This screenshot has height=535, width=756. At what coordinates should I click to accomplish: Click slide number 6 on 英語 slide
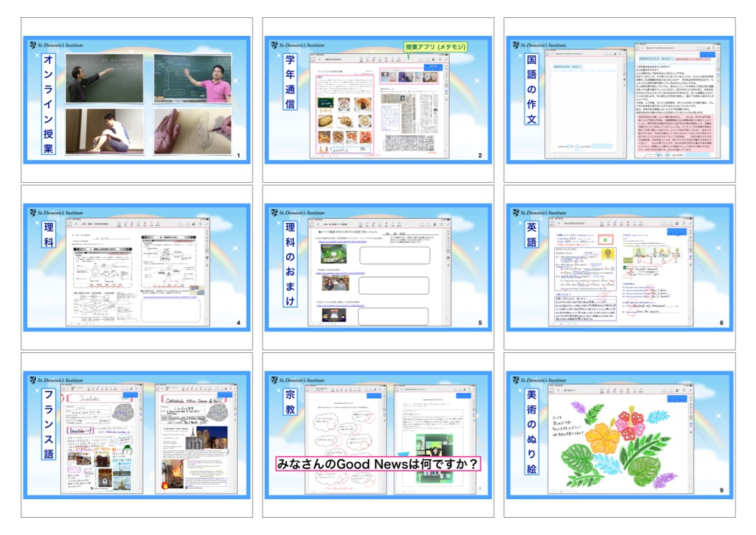pos(722,323)
